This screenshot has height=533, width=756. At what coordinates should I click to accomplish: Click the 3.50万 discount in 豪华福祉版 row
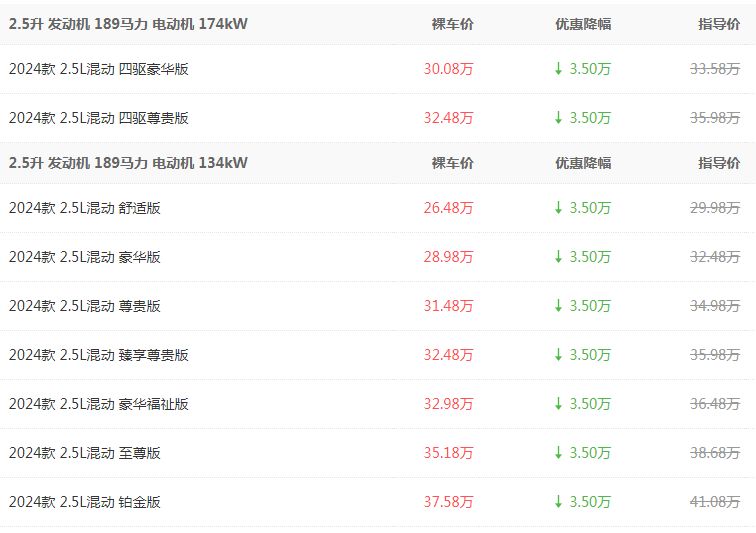tap(583, 404)
